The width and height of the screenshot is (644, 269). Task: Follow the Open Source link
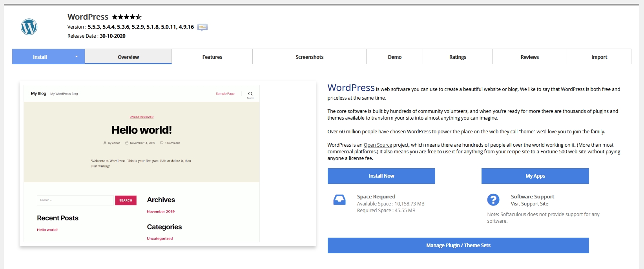pyautogui.click(x=378, y=145)
